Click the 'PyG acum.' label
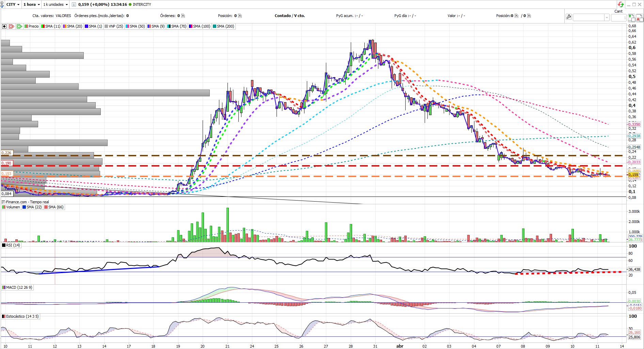Screen dimensions: 644x349 coord(345,16)
